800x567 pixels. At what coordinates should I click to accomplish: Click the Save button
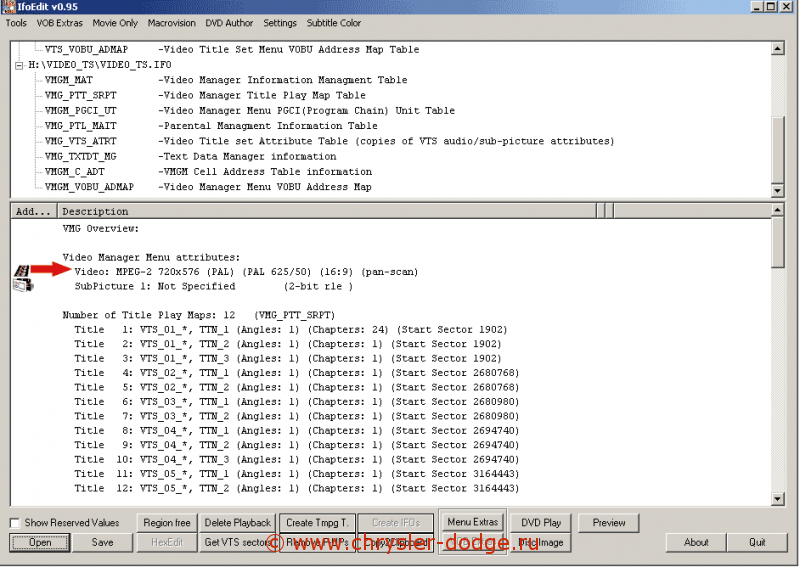103,543
